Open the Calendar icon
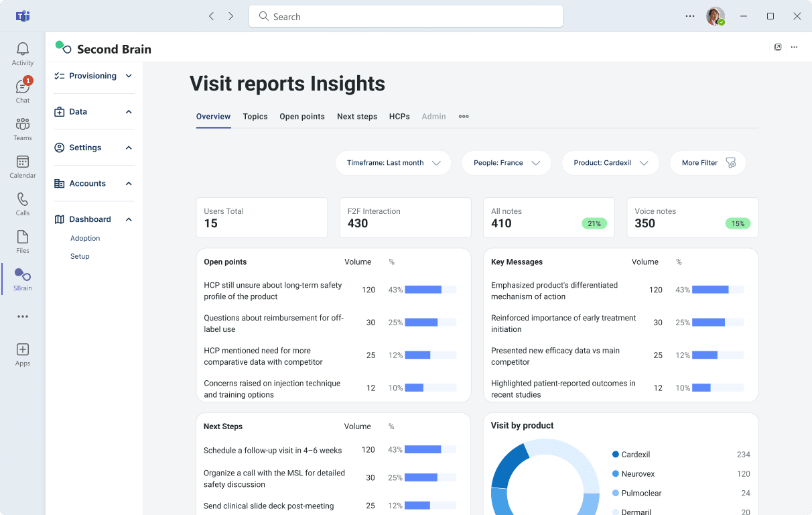 pos(23,162)
